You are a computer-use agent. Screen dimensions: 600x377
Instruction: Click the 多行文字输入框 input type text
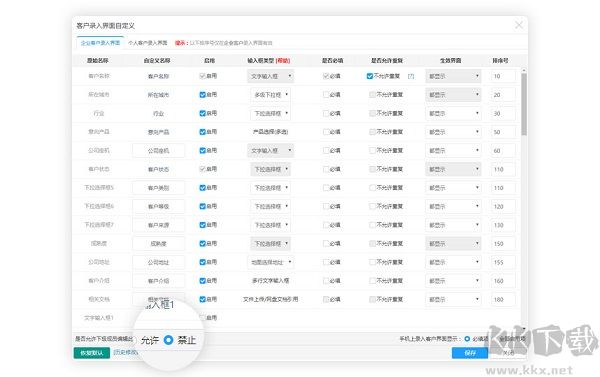[x=271, y=281]
